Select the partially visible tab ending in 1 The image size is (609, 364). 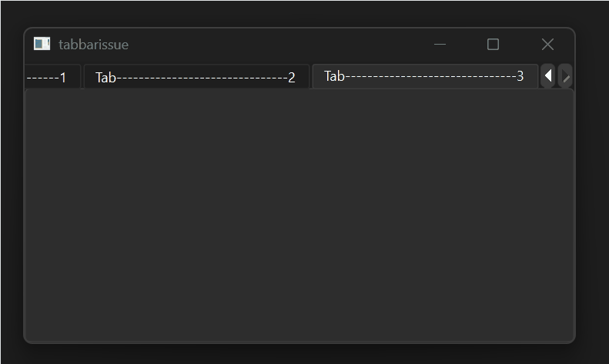pos(53,77)
